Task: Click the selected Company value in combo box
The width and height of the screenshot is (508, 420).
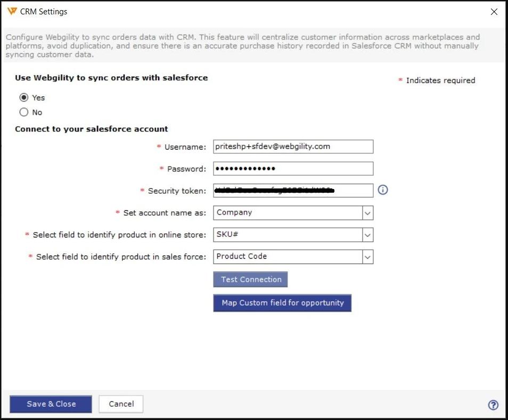Action: pyautogui.click(x=288, y=213)
